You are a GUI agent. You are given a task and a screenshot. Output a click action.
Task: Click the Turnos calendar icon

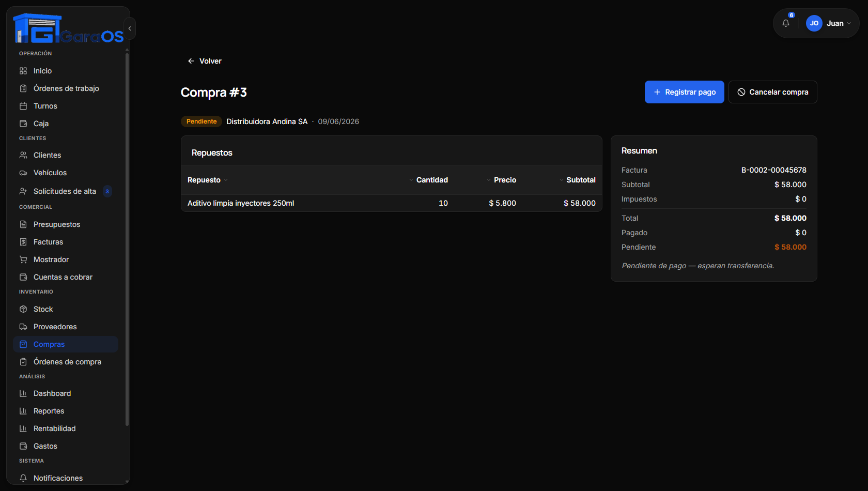click(x=23, y=106)
